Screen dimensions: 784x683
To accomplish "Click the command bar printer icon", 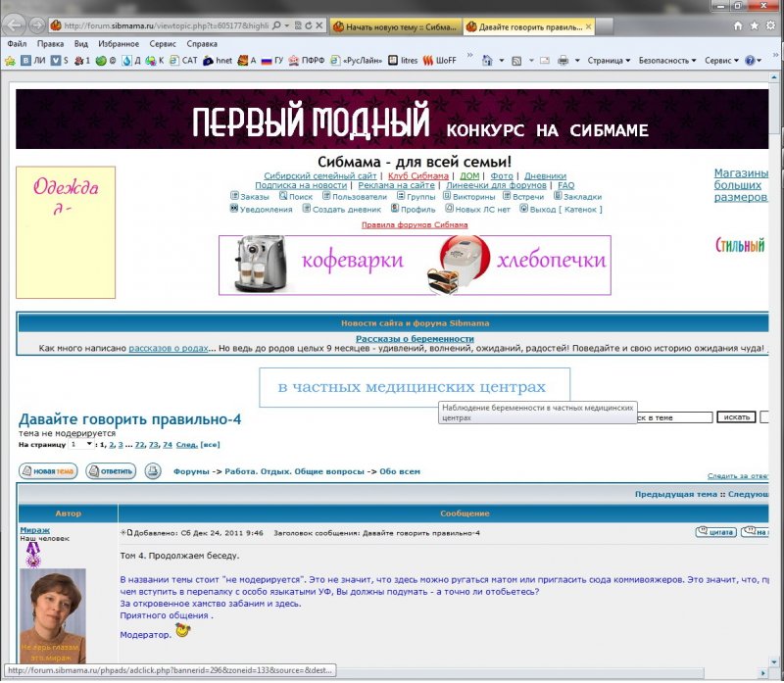I will [x=563, y=61].
